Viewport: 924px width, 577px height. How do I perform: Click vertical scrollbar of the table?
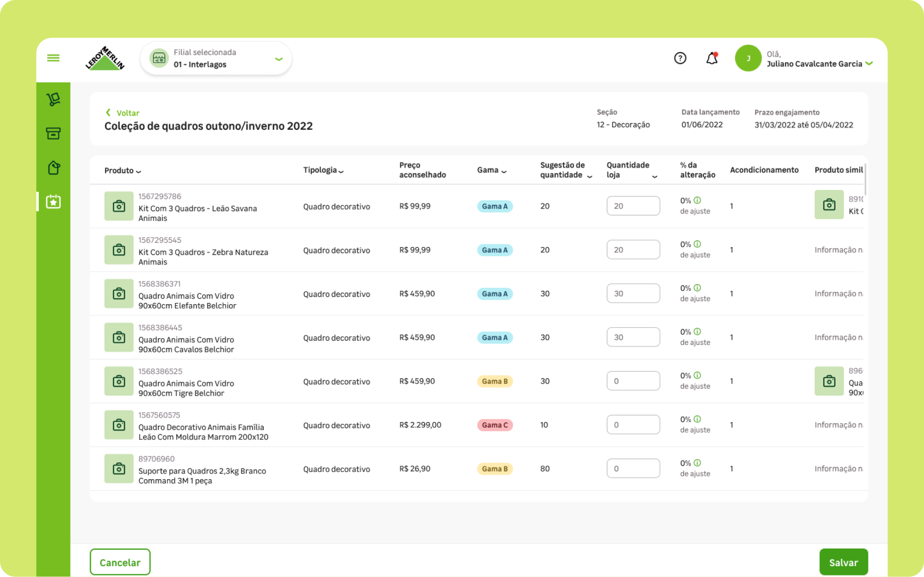865,179
